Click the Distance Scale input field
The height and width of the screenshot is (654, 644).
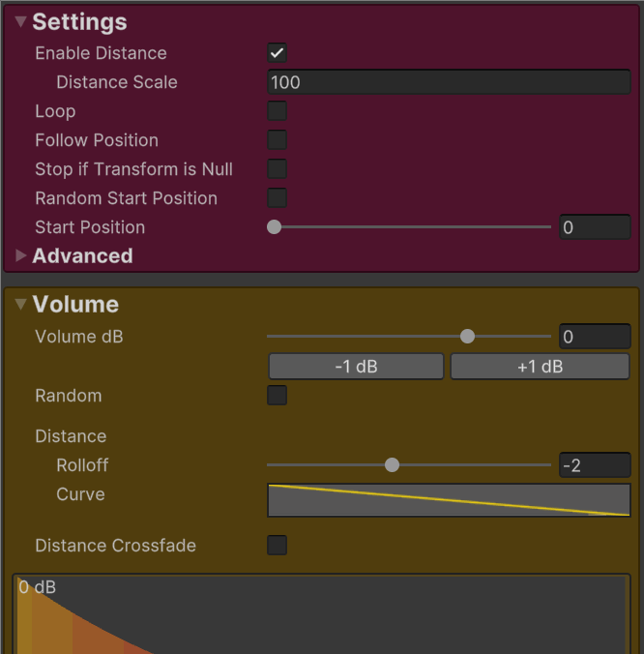pos(449,82)
